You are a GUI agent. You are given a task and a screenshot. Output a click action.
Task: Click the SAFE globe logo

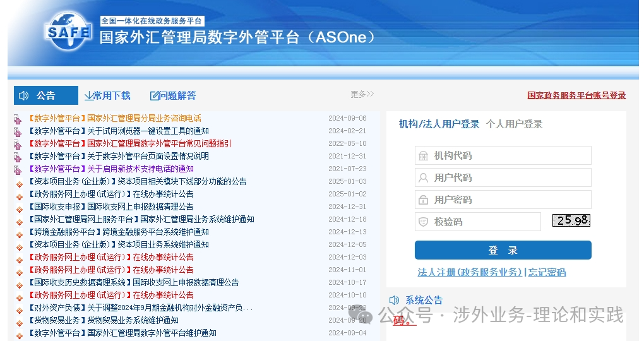pos(68,31)
